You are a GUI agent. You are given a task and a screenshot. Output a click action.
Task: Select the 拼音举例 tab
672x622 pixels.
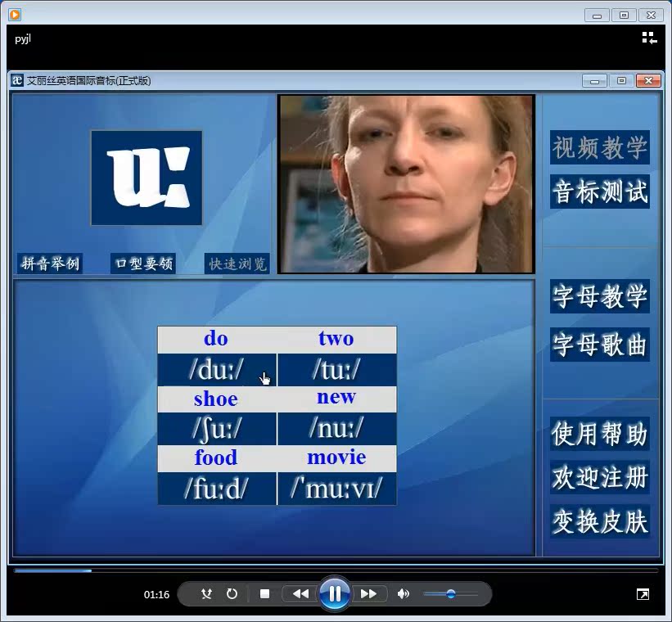click(51, 264)
